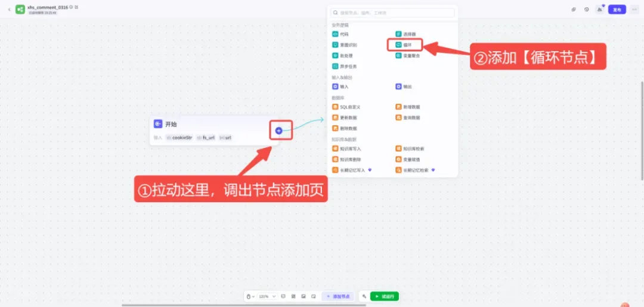
Task: Add the SQL自定义 node
Action: [x=346, y=107]
